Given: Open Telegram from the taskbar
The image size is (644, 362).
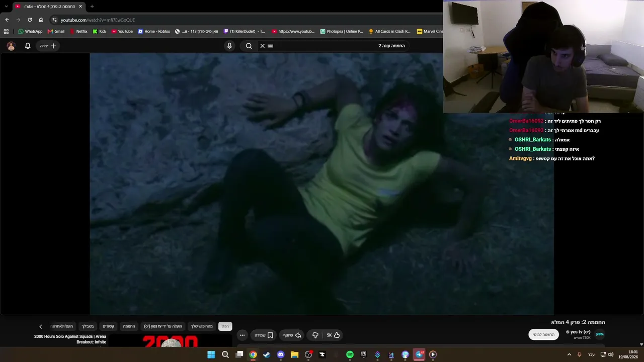Looking at the screenshot, I should tap(419, 354).
